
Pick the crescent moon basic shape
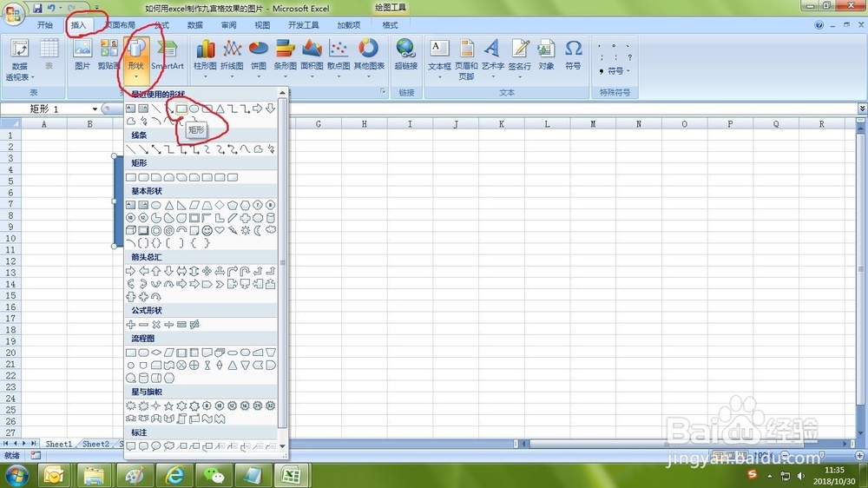258,230
